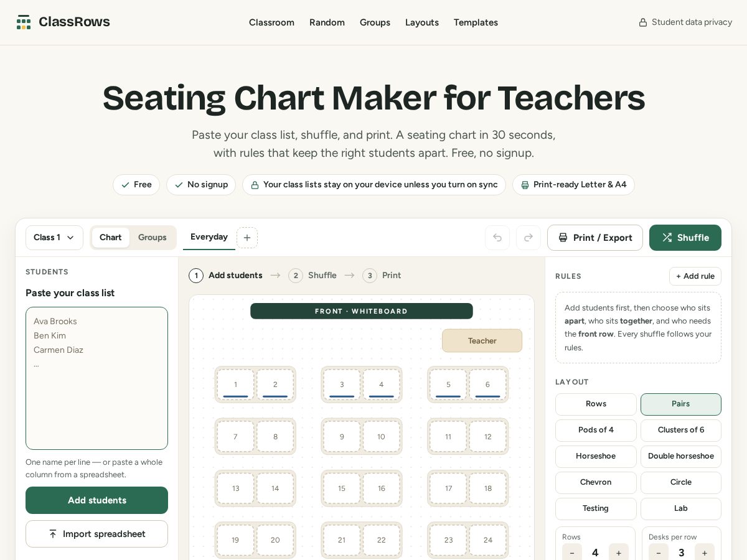Viewport: 747px width, 560px height.
Task: Select the Testing layout
Action: click(596, 509)
